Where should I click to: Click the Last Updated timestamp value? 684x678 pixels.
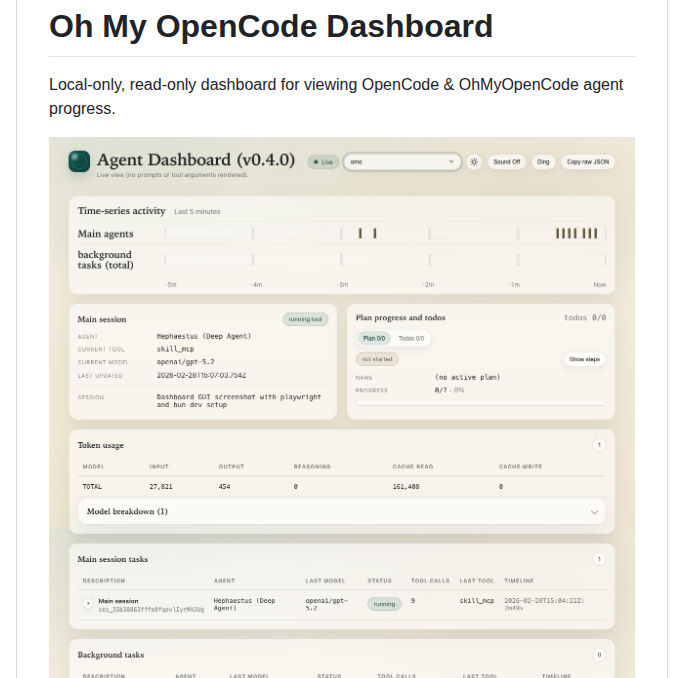[202, 375]
